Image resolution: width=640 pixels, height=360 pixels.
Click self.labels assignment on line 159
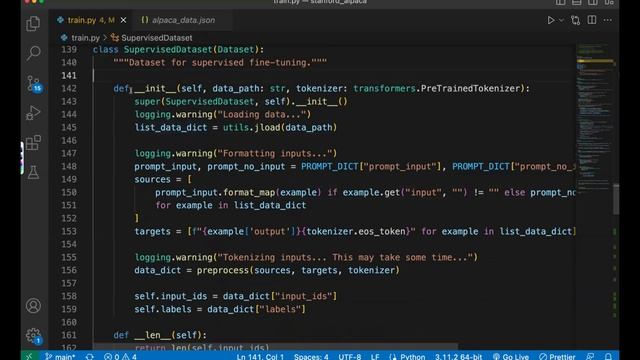[x=220, y=309]
